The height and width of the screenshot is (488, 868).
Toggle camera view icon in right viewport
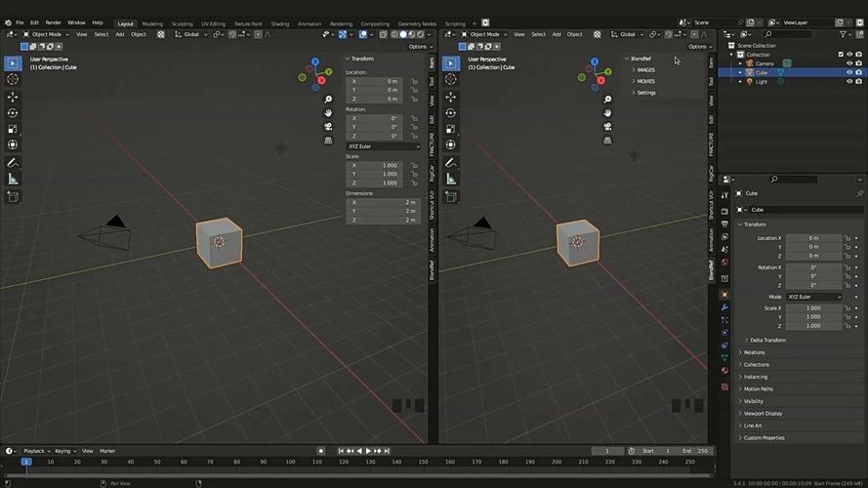point(608,127)
